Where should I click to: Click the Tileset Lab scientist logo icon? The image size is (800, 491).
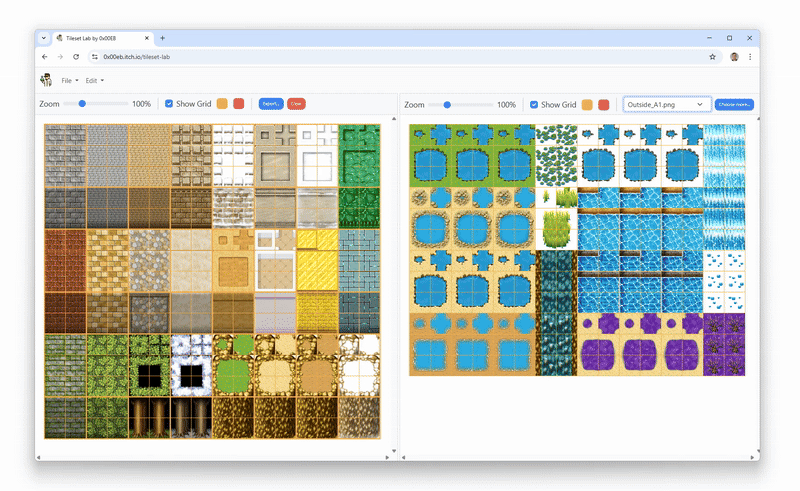[46, 80]
